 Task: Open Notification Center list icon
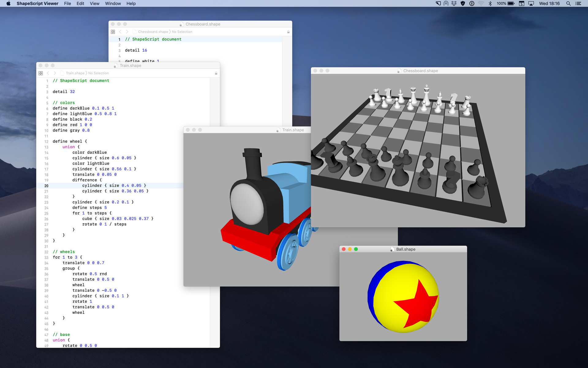pyautogui.click(x=578, y=4)
